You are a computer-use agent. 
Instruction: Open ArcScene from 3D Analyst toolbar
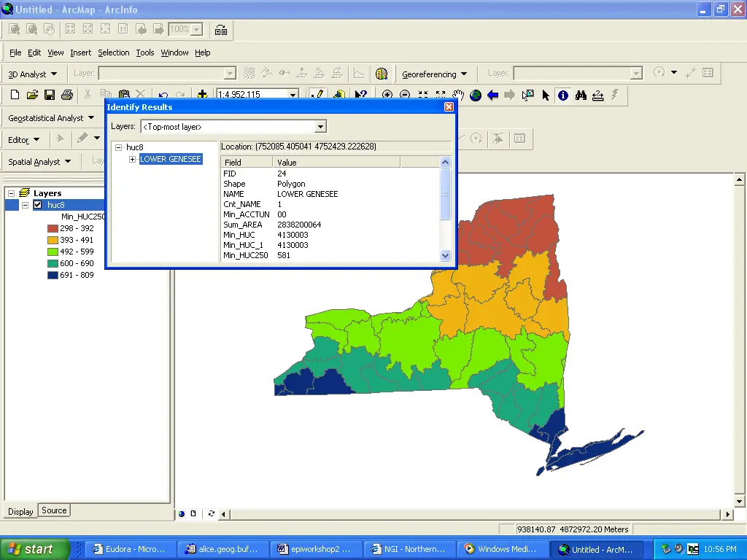point(381,74)
